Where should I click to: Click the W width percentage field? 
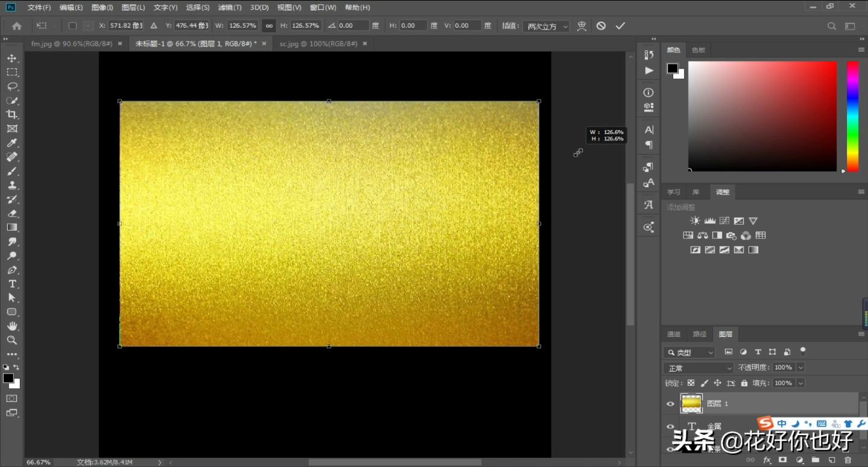coord(242,26)
